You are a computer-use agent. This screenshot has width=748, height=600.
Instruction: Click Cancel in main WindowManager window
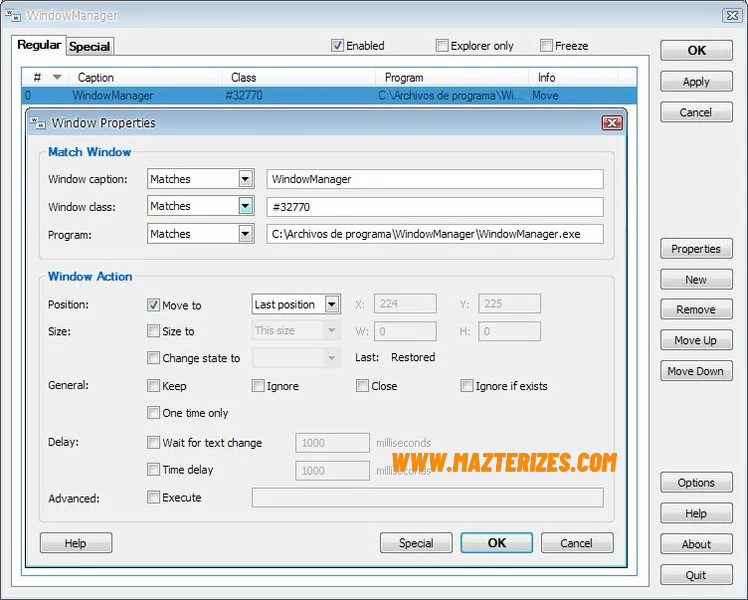pos(696,113)
